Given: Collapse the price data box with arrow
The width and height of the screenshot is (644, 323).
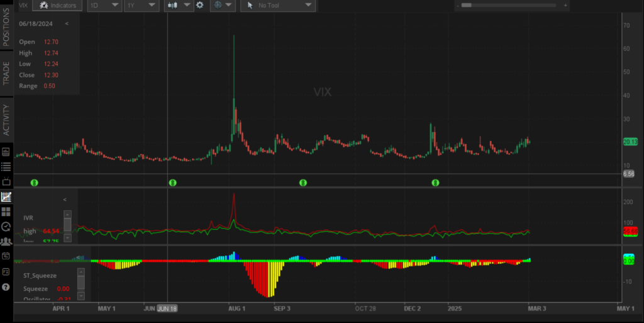Looking at the screenshot, I should [67, 23].
